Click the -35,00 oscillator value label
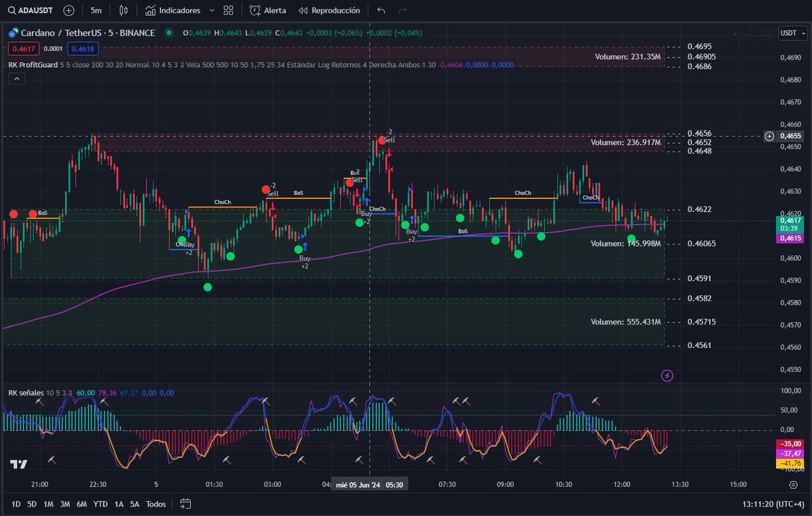The image size is (812, 516). pyautogui.click(x=791, y=444)
